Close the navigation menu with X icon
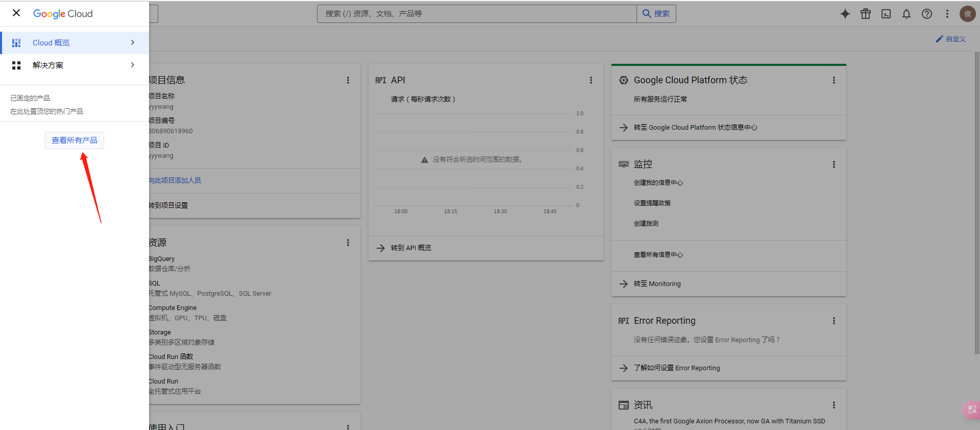 point(16,13)
